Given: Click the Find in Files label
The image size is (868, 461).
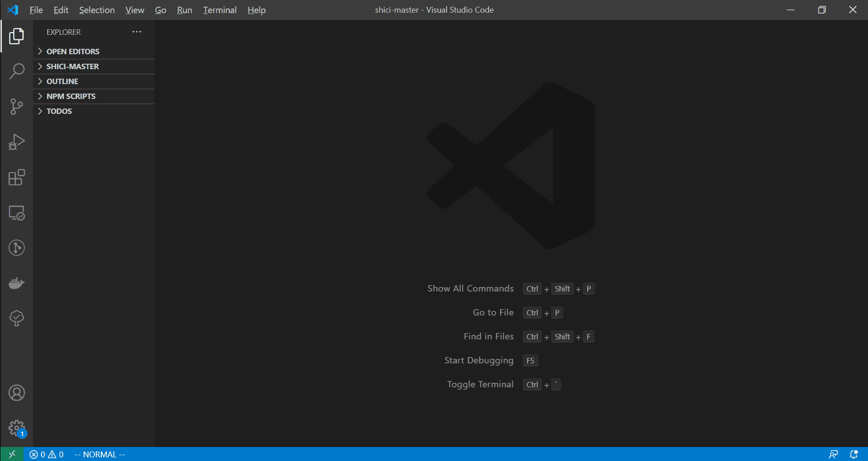Looking at the screenshot, I should (x=489, y=336).
